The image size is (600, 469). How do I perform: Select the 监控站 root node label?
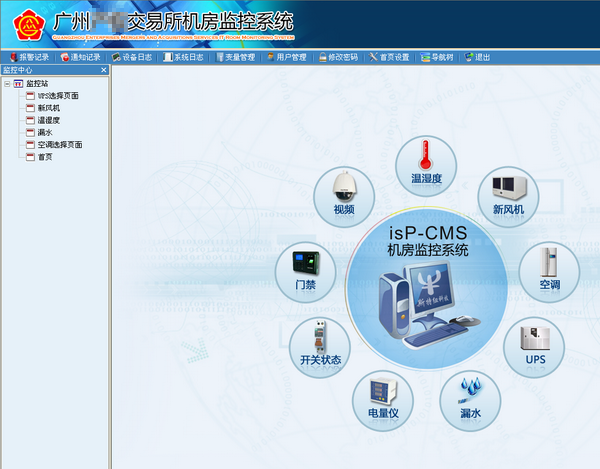(x=37, y=84)
